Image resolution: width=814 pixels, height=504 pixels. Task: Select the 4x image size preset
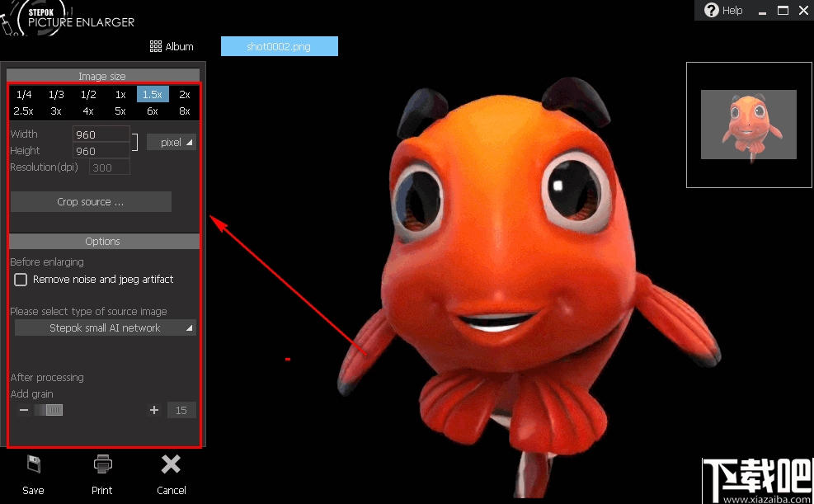pos(88,111)
